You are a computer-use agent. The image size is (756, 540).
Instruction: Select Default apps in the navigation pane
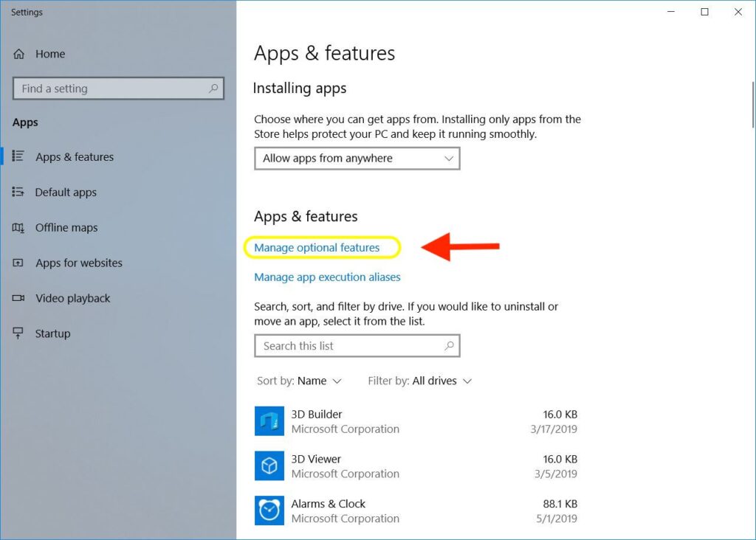(x=66, y=192)
